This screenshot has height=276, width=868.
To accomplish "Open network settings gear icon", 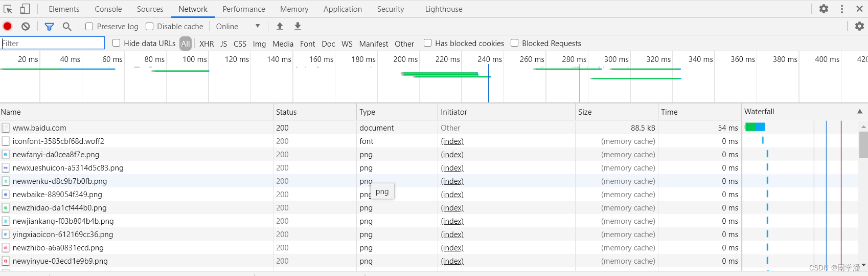I will (859, 26).
